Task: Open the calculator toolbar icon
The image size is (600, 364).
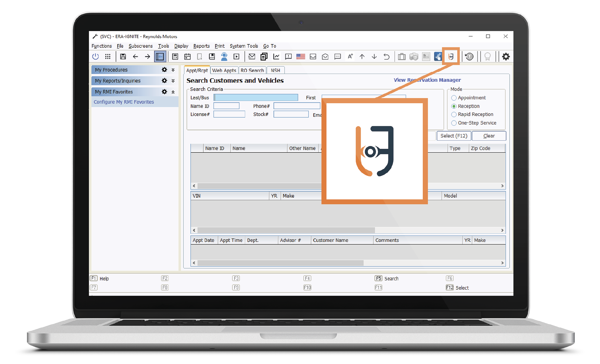Action: point(175,57)
